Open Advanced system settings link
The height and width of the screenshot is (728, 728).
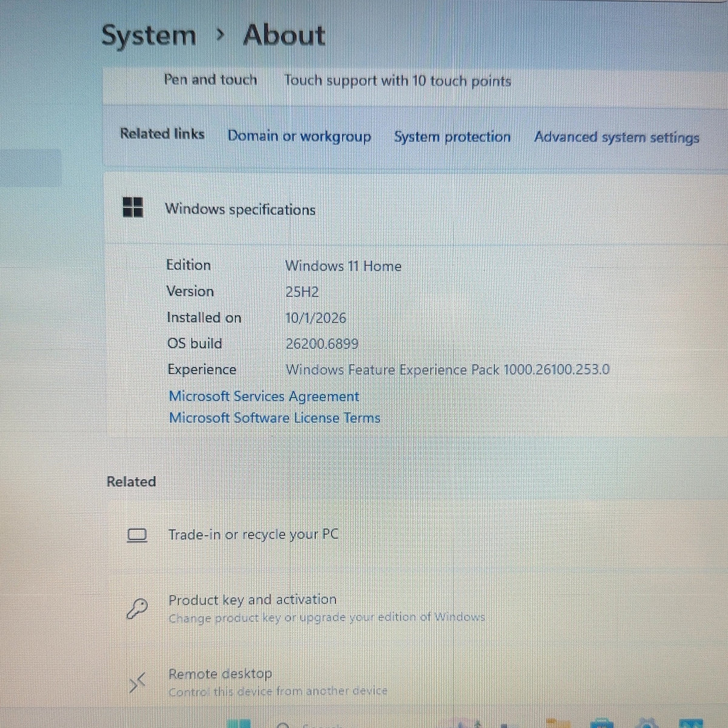coord(616,137)
